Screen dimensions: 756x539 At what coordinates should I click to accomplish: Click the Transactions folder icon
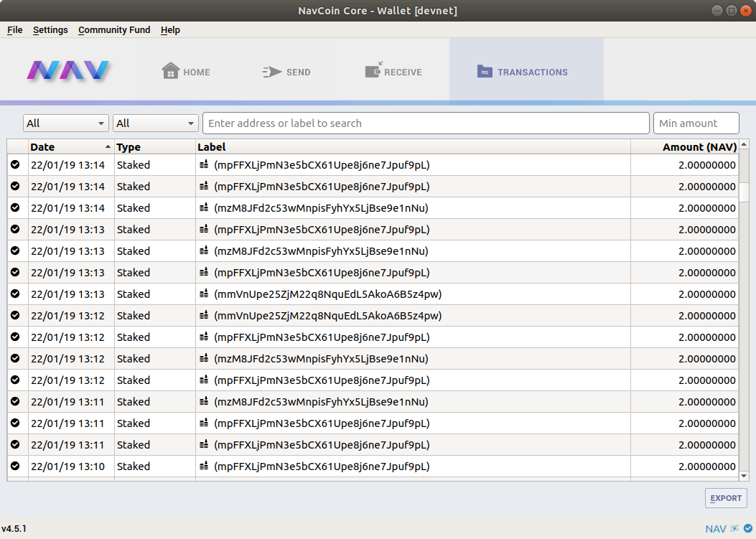click(x=485, y=71)
